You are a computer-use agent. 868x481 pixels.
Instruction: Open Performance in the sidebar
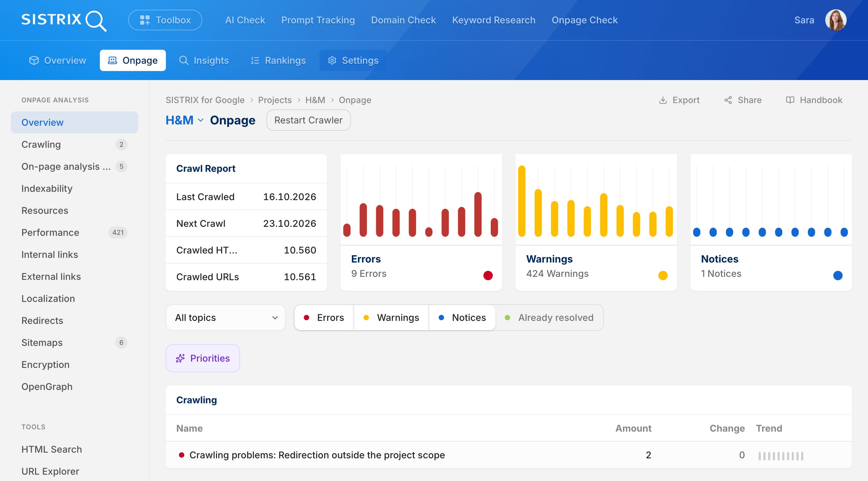(x=74, y=232)
